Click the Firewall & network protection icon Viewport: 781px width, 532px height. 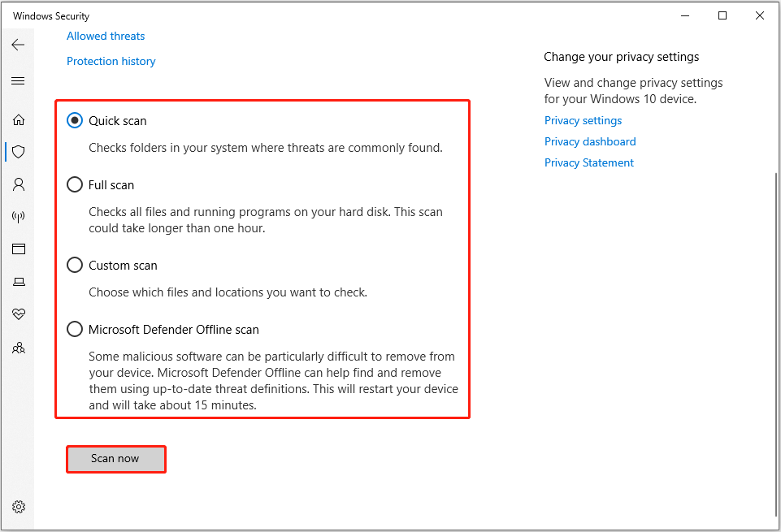pyautogui.click(x=18, y=216)
